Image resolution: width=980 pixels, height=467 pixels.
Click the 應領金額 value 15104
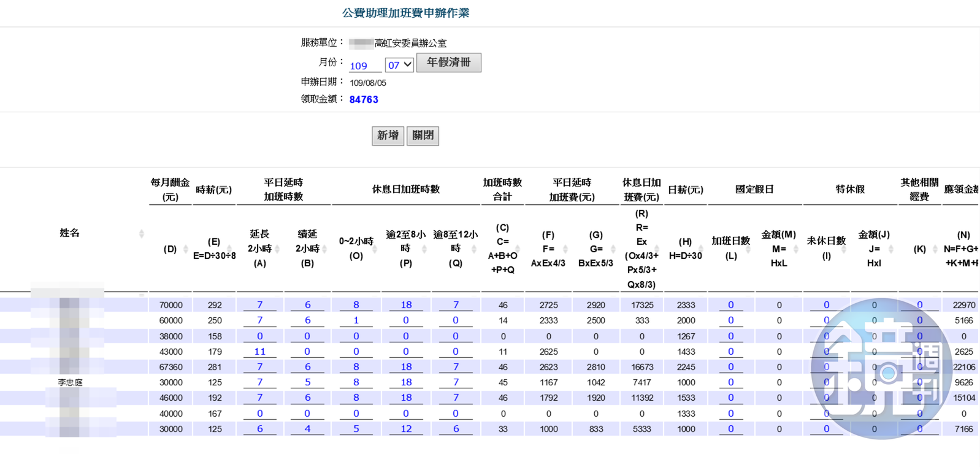[963, 398]
